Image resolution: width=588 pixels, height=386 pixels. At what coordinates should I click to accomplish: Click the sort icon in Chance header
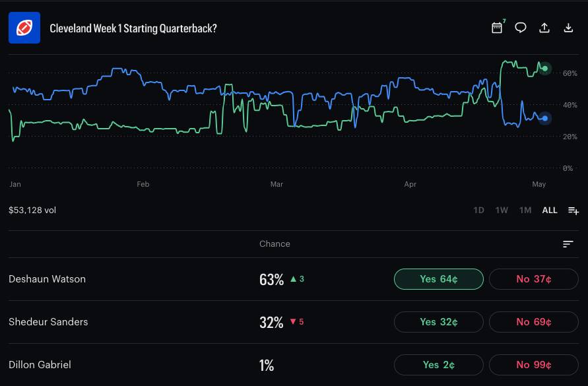(568, 244)
